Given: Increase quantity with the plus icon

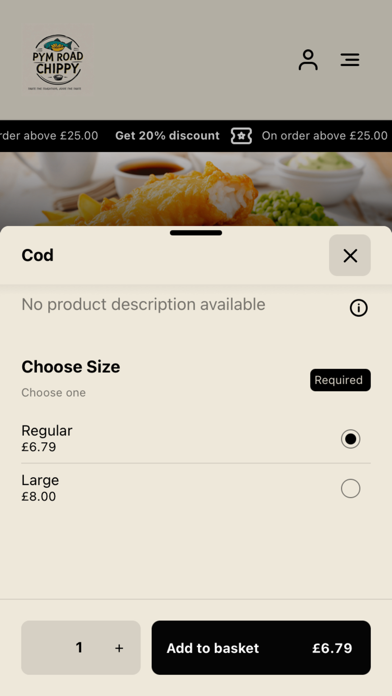Looking at the screenshot, I should pyautogui.click(x=119, y=648).
